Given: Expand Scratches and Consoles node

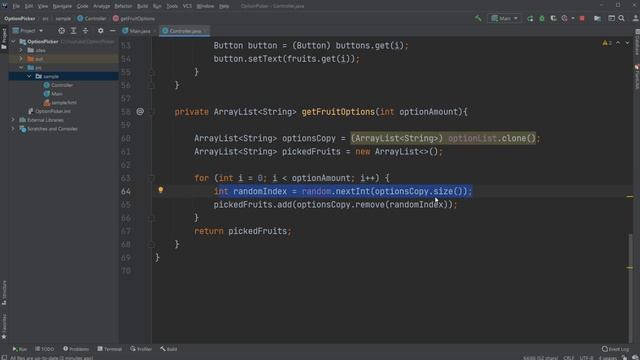Looking at the screenshot, I should (x=13, y=129).
